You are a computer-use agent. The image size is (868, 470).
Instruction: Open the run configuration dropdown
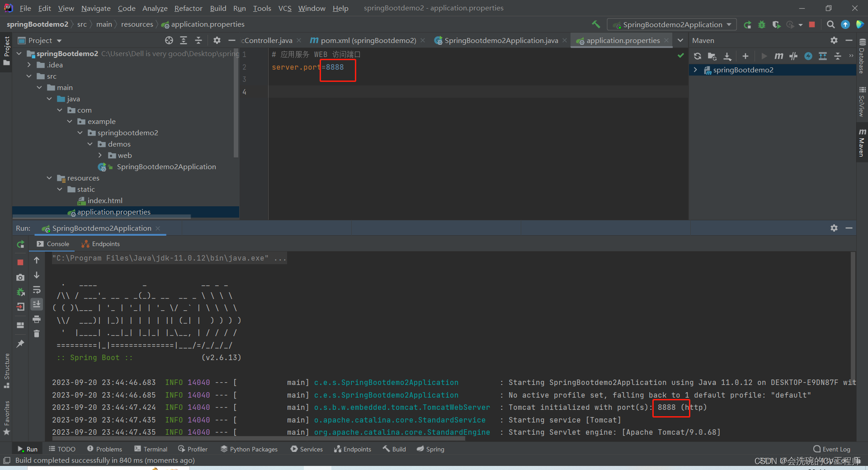tap(672, 24)
